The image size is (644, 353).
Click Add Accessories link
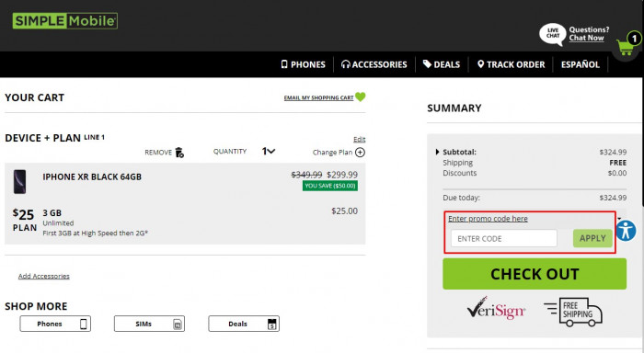(44, 276)
